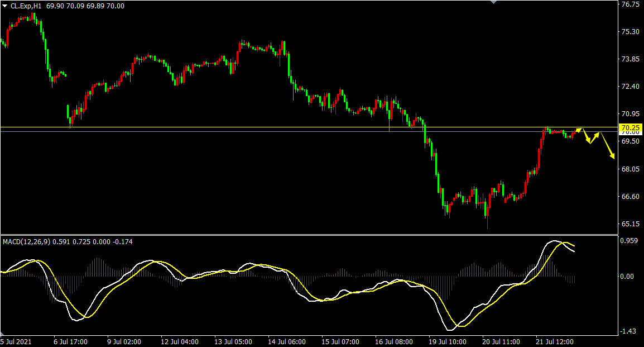Click the lowest candle wick near 65.15
The image size is (644, 347).
[x=488, y=222]
